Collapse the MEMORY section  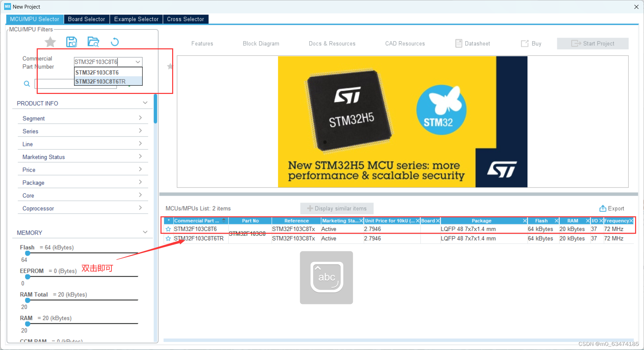(x=145, y=232)
